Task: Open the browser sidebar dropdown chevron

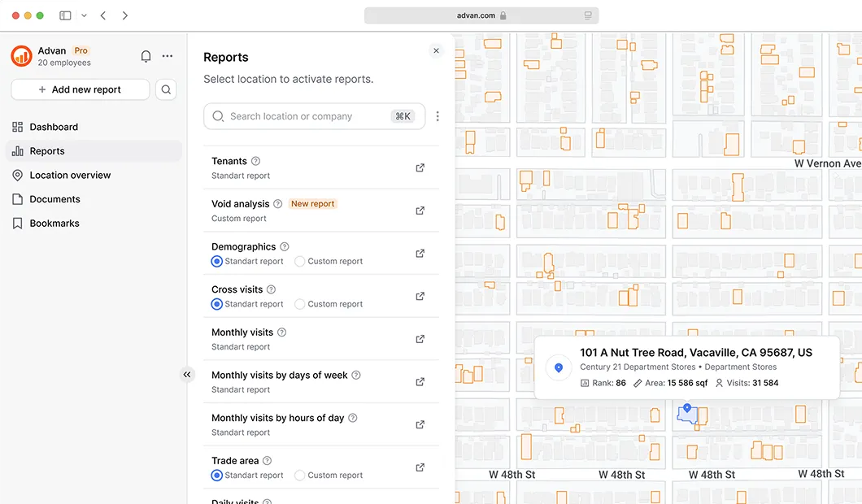Action: pos(84,15)
